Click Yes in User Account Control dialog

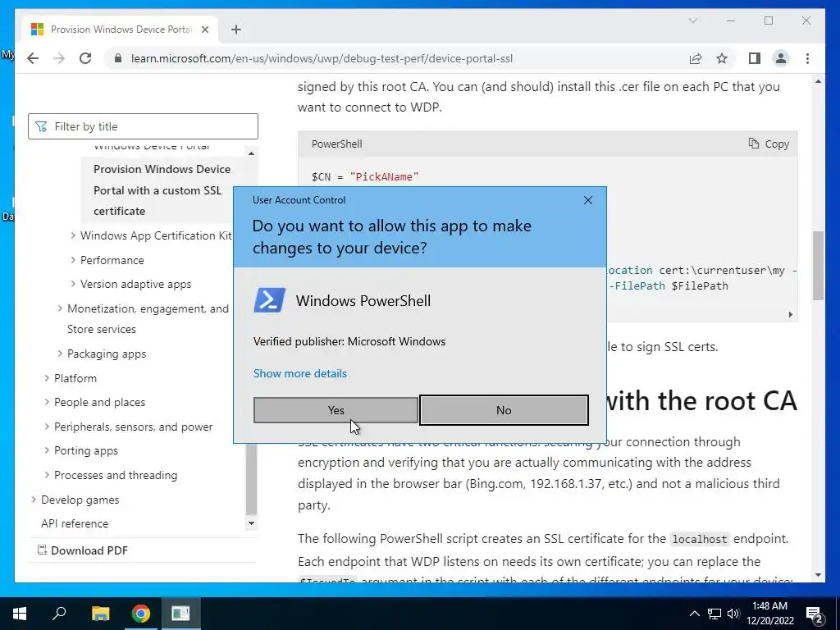point(336,410)
